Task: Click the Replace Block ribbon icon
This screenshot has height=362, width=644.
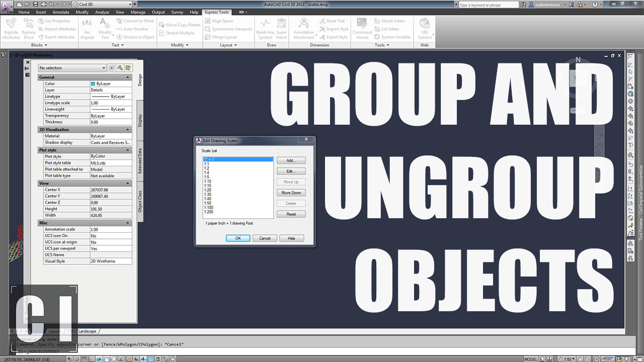Action: coord(29,29)
